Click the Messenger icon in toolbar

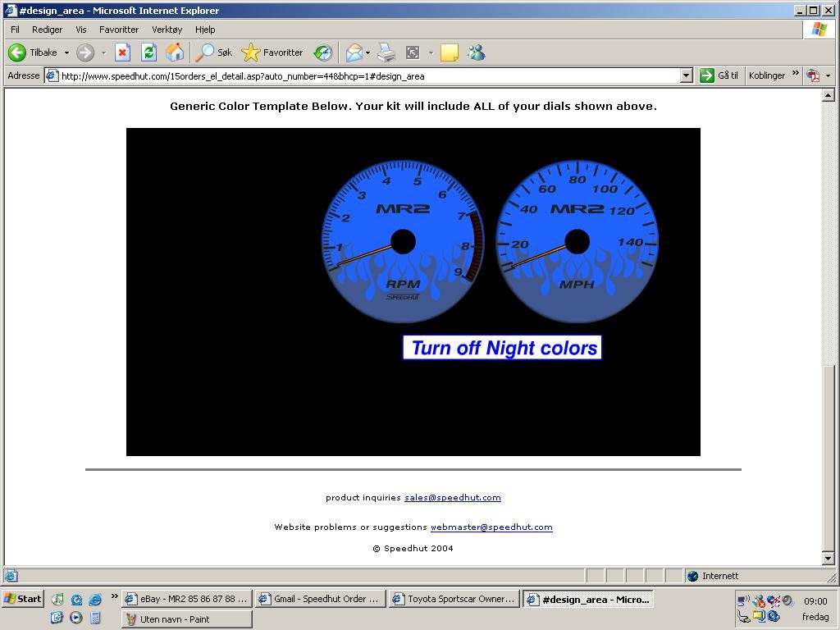pos(476,52)
